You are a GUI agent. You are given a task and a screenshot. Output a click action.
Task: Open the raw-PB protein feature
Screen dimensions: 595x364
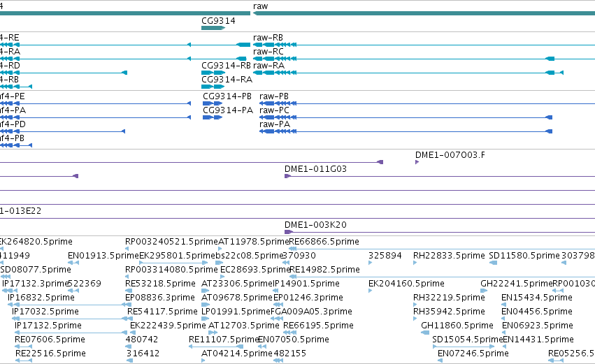pos(274,96)
